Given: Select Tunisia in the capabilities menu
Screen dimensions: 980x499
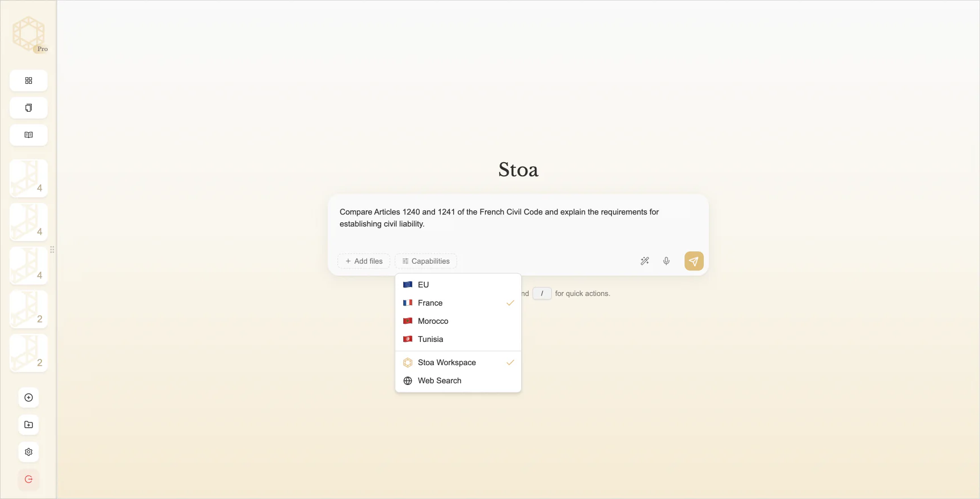Looking at the screenshot, I should coord(458,339).
